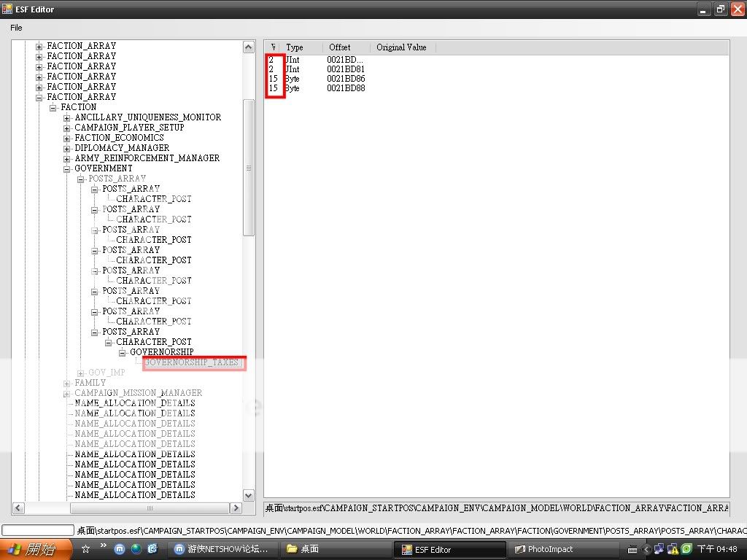Select the GOVERNORSHIP_TAXES tree item
This screenshot has height=560, width=747.
191,362
